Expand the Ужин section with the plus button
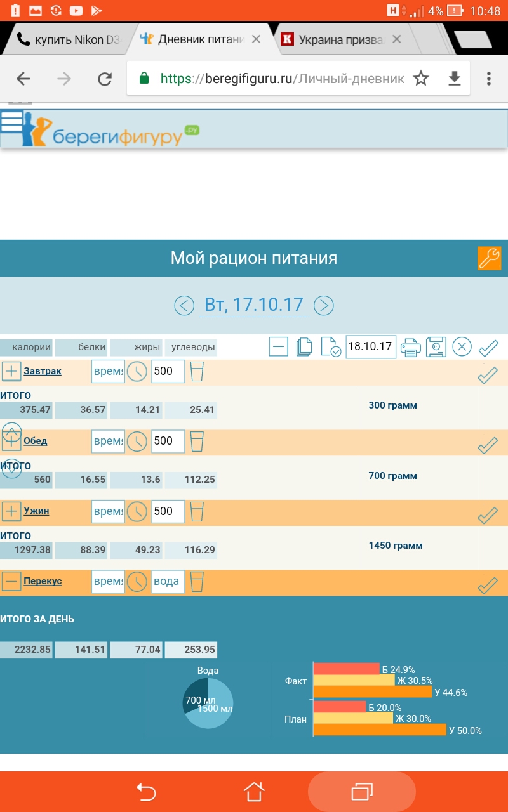Image resolution: width=508 pixels, height=812 pixels. coord(11,511)
